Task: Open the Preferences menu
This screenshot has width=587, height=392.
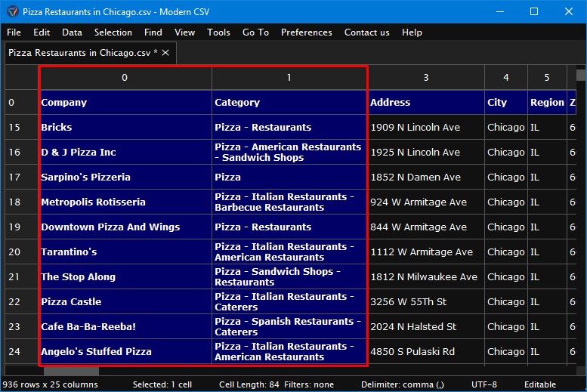Action: 307,32
